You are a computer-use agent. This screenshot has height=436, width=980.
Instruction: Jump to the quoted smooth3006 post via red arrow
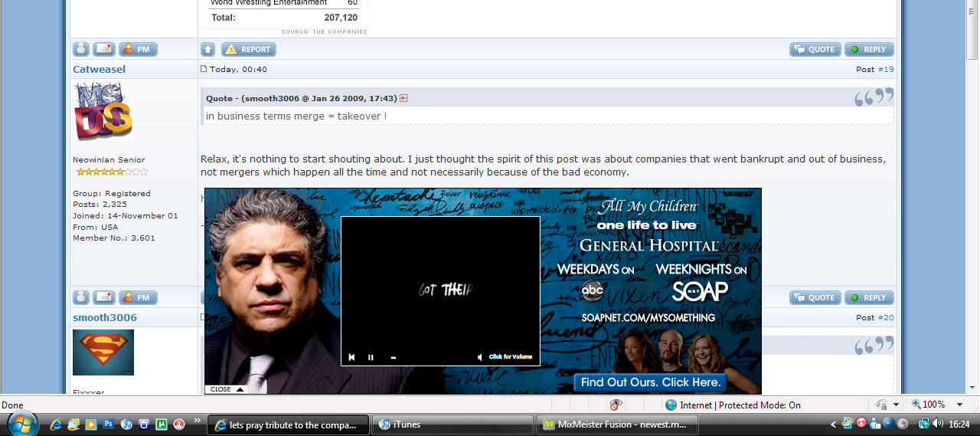tap(403, 98)
